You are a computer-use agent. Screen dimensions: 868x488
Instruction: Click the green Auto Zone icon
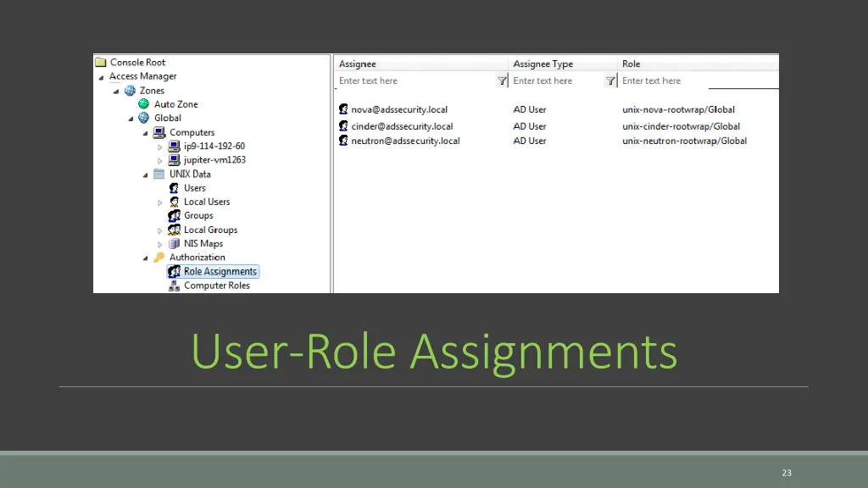[144, 103]
